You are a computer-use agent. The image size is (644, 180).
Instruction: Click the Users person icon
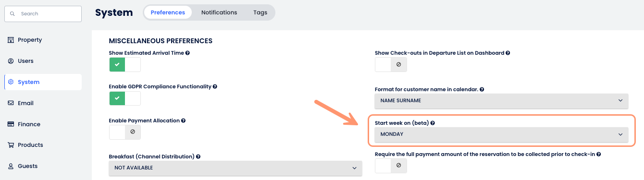coord(11,61)
